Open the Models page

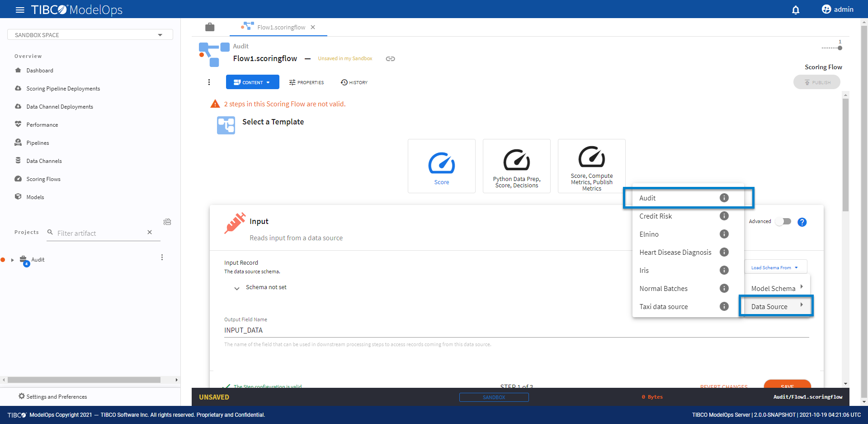[x=35, y=197]
